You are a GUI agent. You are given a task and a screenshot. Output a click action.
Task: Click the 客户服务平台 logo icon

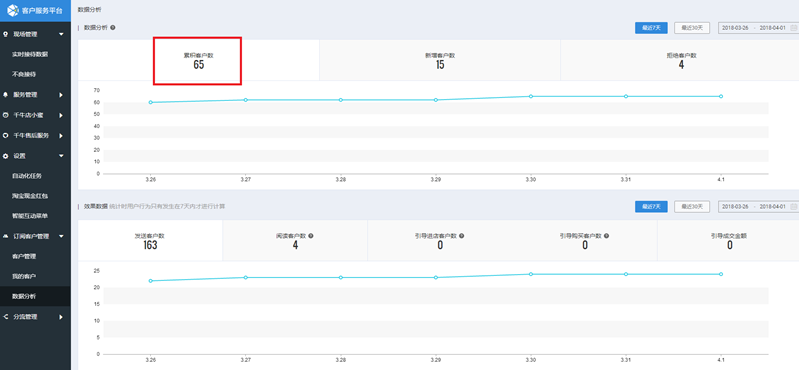tap(13, 10)
